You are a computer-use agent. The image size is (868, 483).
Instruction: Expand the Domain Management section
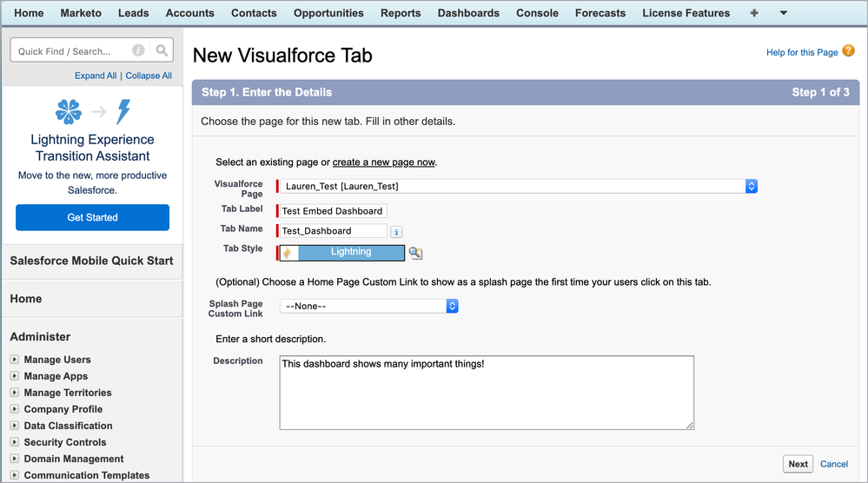(x=15, y=459)
